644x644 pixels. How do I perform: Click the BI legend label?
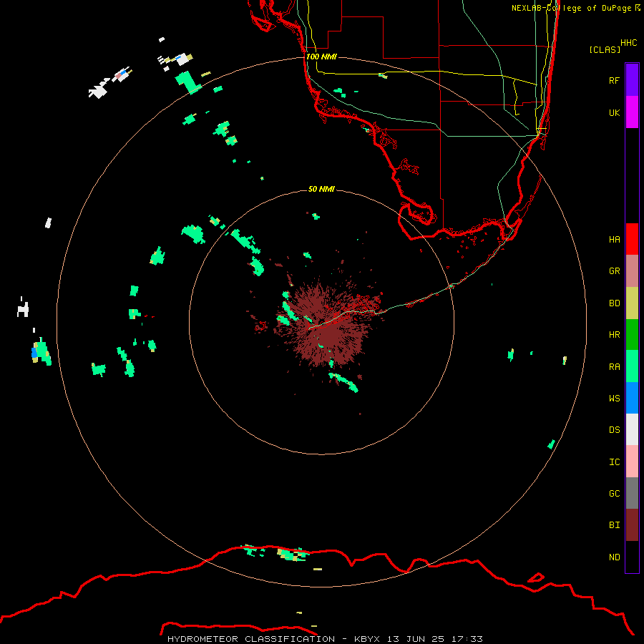[x=614, y=525]
